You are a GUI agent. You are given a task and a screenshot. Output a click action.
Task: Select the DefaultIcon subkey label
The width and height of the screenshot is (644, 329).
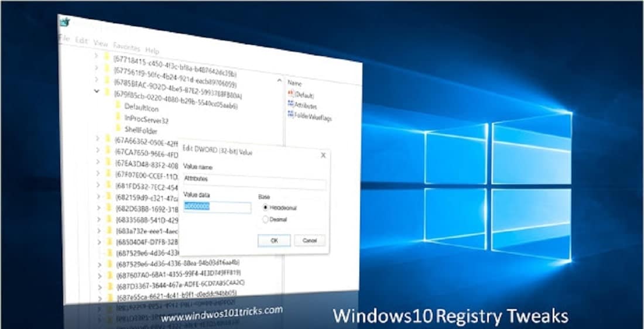tap(142, 108)
